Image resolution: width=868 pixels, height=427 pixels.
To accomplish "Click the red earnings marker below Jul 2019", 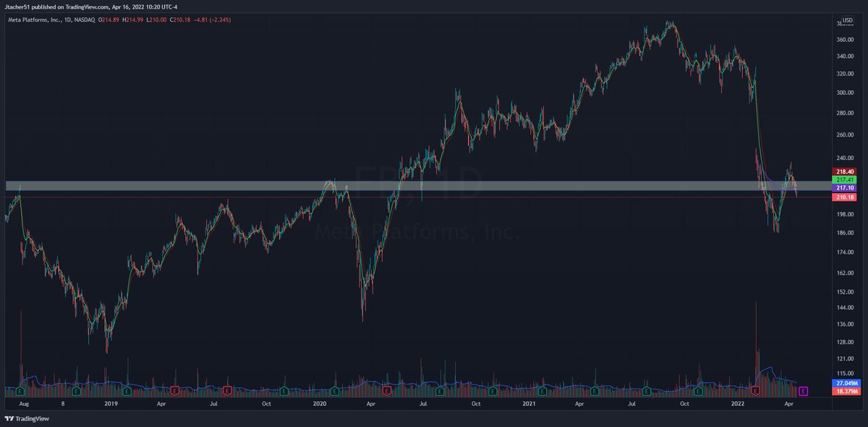I will click(x=227, y=391).
